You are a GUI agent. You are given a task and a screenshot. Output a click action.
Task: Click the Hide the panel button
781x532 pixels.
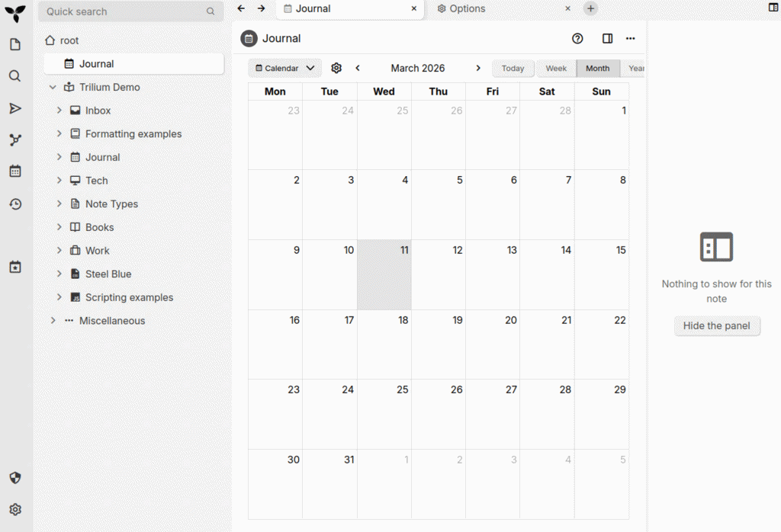(716, 325)
